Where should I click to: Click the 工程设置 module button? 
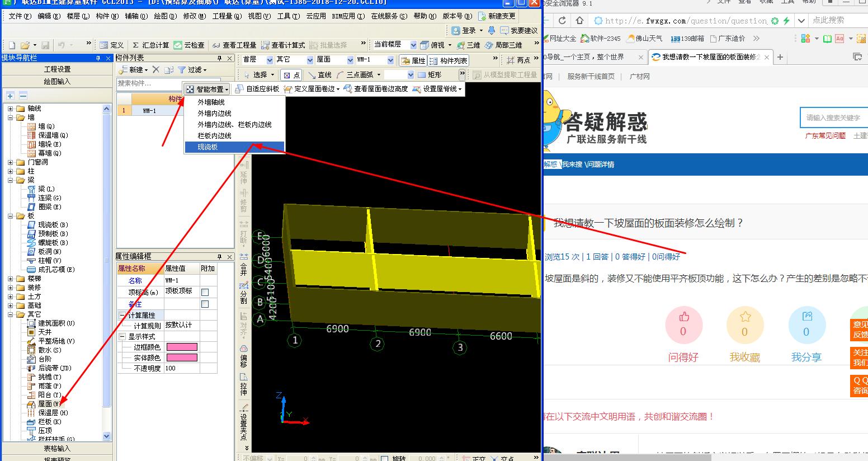(57, 69)
